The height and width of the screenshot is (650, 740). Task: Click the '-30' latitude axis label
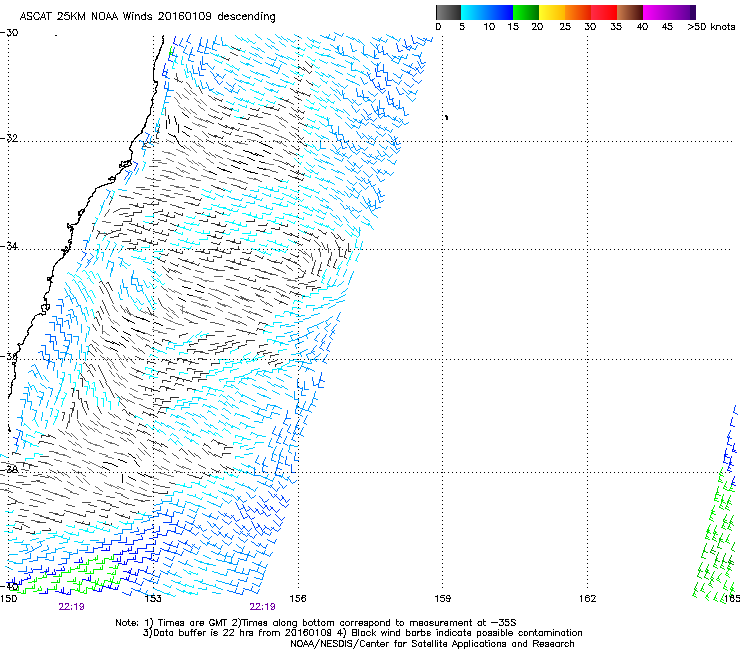(x=9, y=33)
